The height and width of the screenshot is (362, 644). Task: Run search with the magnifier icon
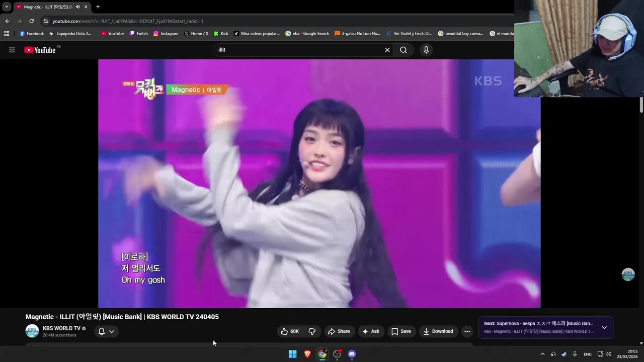[x=404, y=50]
